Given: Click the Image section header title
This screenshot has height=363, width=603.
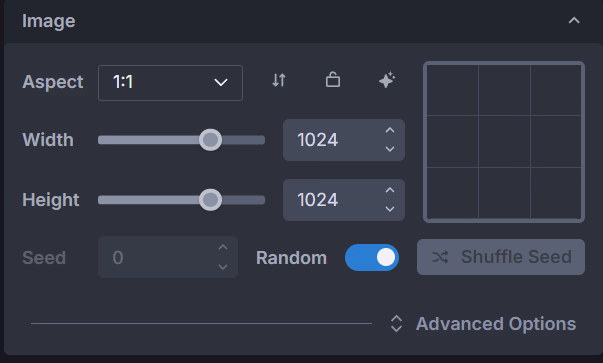Looking at the screenshot, I should click(x=48, y=21).
